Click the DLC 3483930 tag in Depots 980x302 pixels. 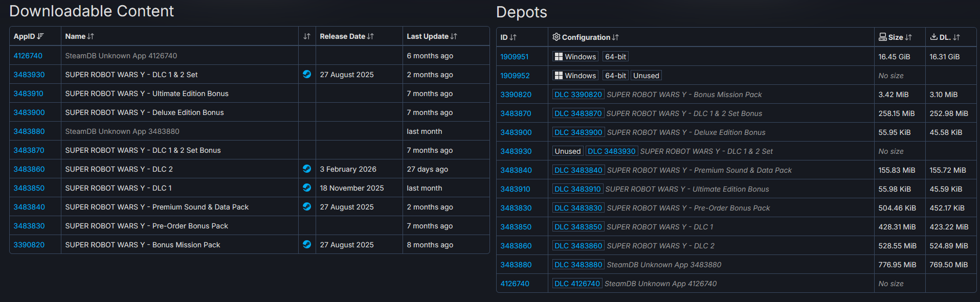[x=612, y=151]
